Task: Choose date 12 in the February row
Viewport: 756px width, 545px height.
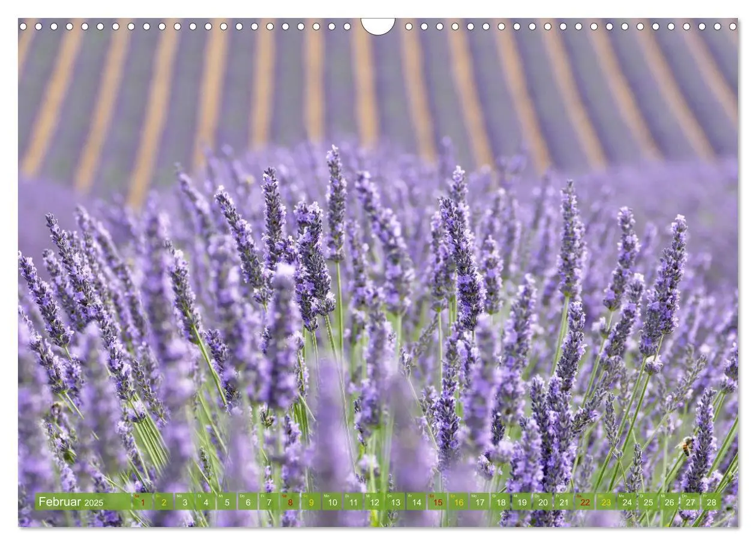Action: pos(374,502)
